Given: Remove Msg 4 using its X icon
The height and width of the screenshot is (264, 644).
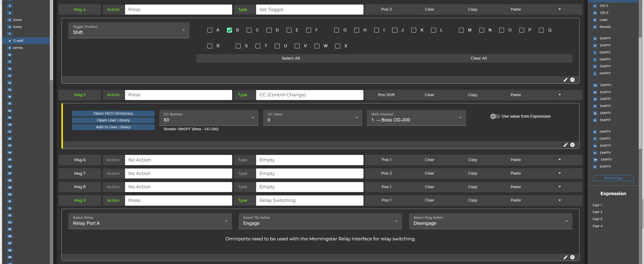Looking at the screenshot, I should click(572, 80).
